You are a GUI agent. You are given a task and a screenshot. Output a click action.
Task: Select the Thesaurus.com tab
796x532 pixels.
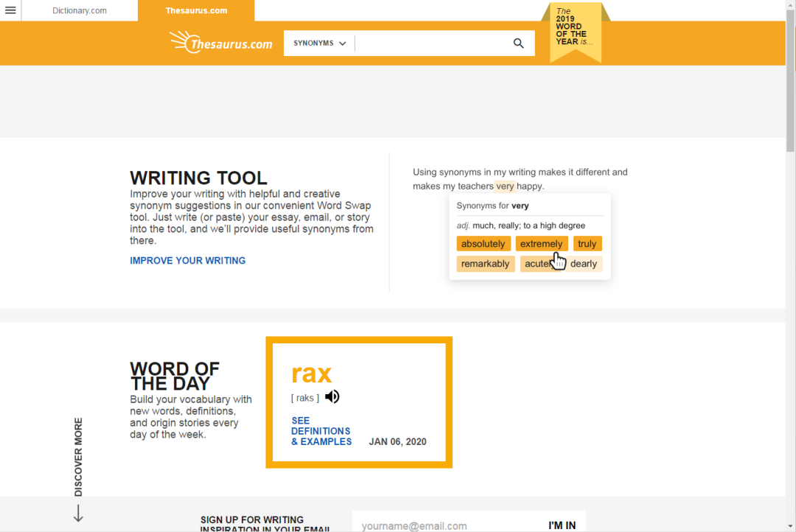pyautogui.click(x=197, y=10)
